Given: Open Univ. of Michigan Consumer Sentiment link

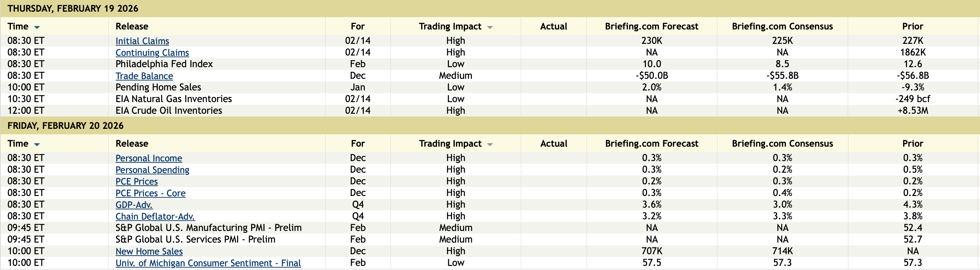Looking at the screenshot, I should tap(208, 263).
